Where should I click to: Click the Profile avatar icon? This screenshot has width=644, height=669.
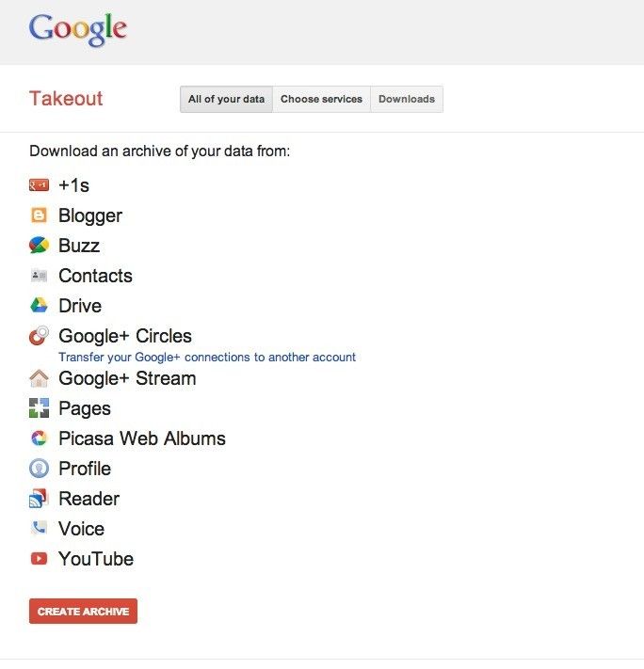coord(39,469)
